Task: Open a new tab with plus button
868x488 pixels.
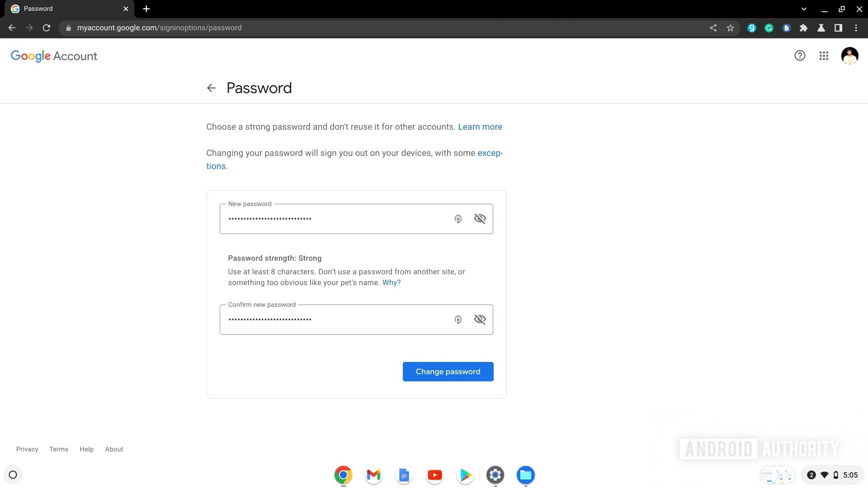Action: pos(146,9)
